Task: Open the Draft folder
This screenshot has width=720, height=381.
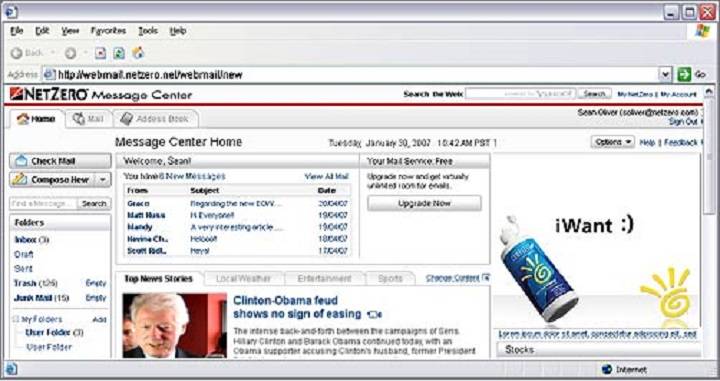Action: (23, 254)
